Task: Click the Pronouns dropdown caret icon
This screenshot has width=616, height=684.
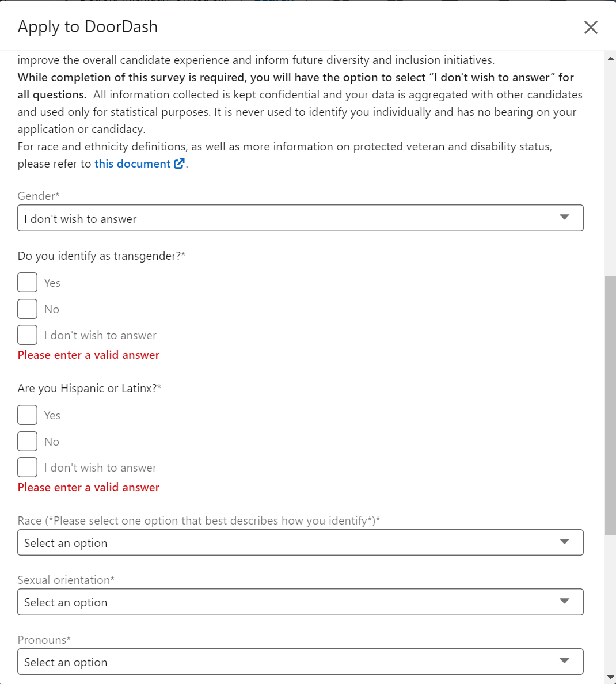Action: 564,661
